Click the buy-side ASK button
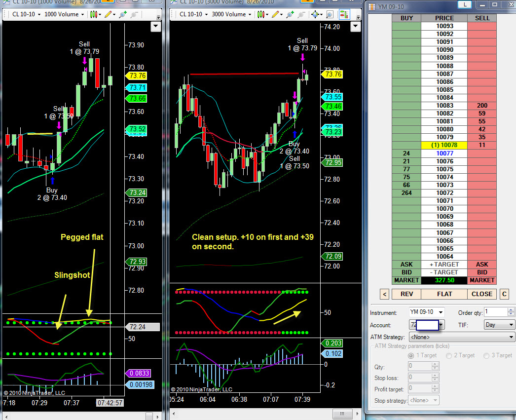The width and height of the screenshot is (516, 420). pyautogui.click(x=406, y=265)
